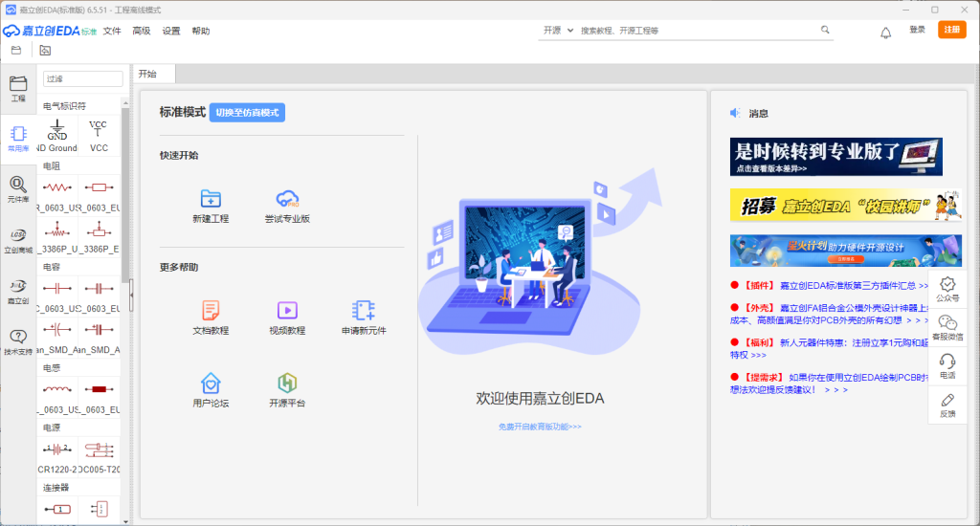
Task: Select the 常用库 common library icon
Action: (18, 138)
